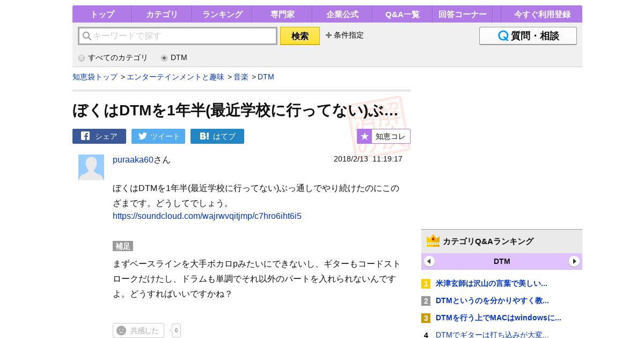
Task: Click the rank 2 silver badge
Action: 426,301
